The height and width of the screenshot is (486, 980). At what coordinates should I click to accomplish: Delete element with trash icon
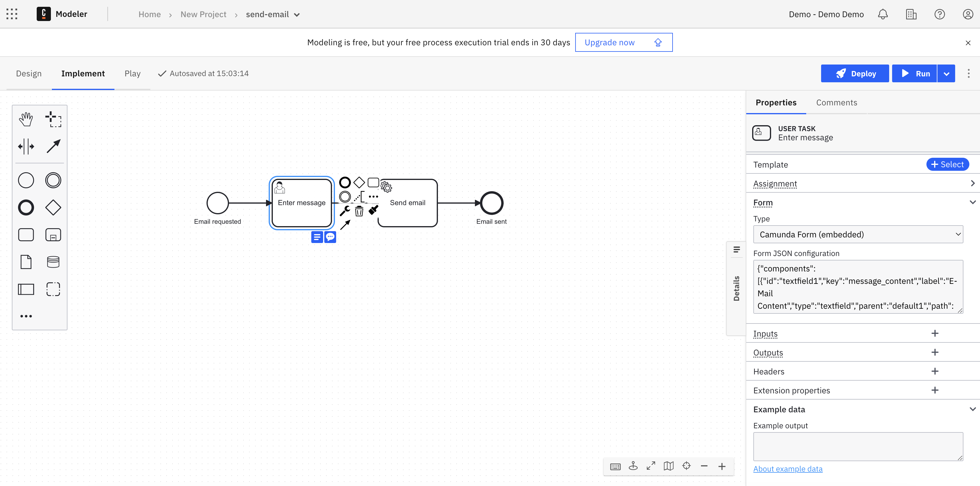pyautogui.click(x=359, y=211)
